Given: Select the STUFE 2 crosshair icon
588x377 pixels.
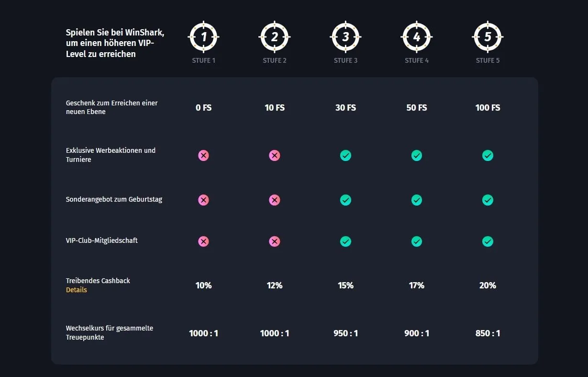Looking at the screenshot, I should tap(275, 36).
